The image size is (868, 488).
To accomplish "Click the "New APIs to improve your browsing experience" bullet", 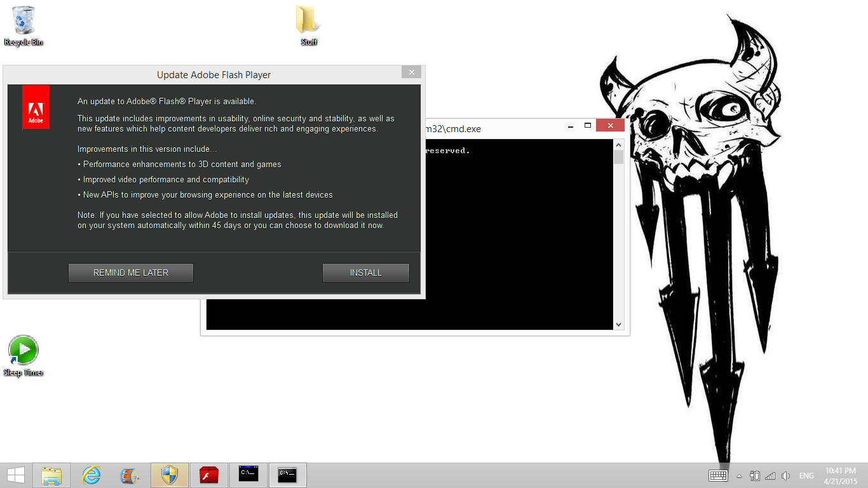I will tap(205, 195).
